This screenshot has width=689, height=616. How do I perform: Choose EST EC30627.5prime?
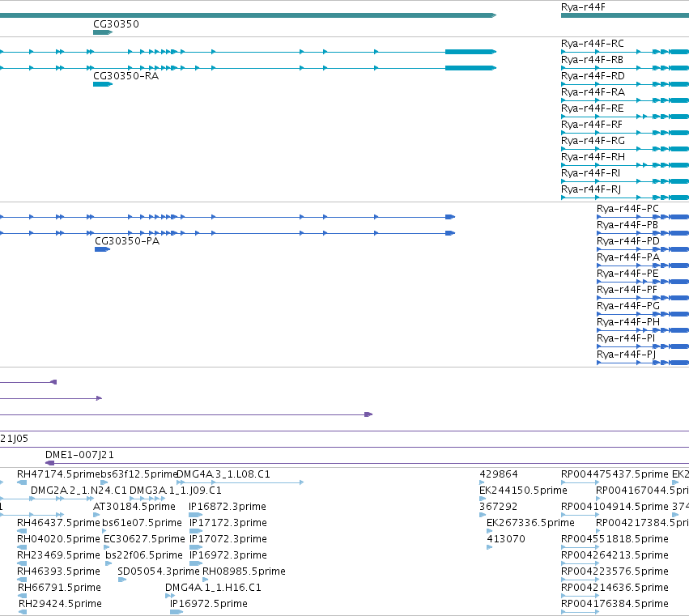(144, 540)
